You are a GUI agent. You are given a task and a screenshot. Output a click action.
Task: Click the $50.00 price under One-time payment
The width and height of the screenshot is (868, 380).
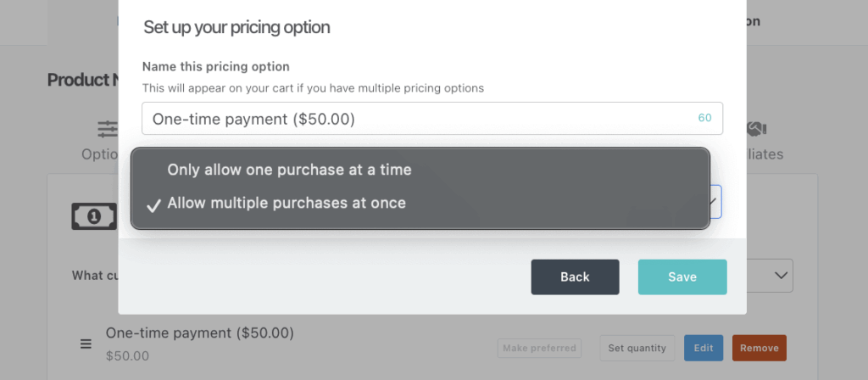[x=127, y=356]
